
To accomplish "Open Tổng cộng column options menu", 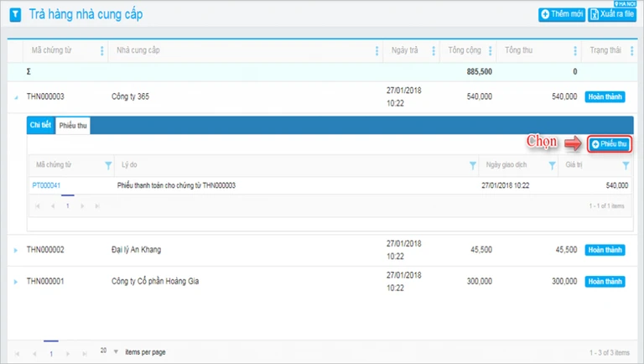I will point(490,50).
